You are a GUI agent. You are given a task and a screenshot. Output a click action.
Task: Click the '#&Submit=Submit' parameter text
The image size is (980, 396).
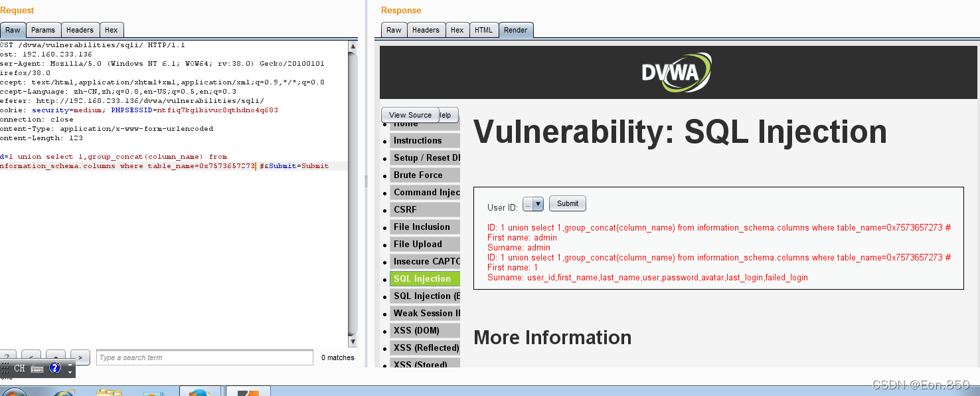click(x=294, y=166)
